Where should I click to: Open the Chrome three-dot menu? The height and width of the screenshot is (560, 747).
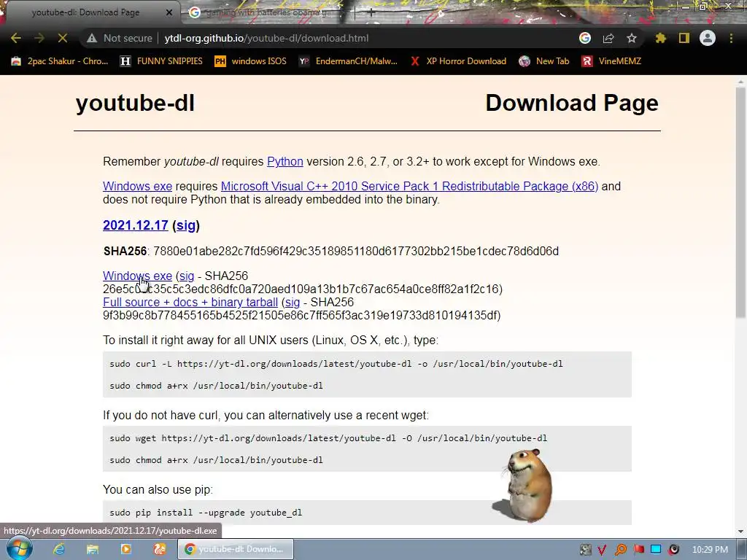pyautogui.click(x=731, y=38)
